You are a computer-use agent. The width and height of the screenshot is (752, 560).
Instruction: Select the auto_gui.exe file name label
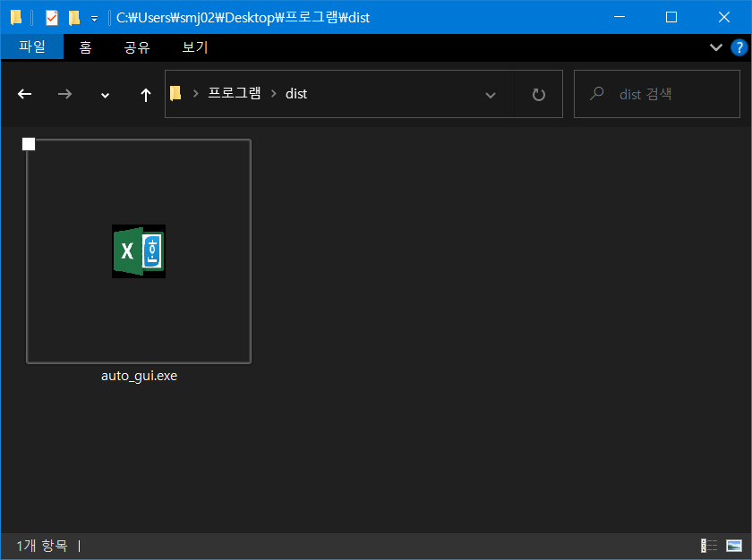coord(139,376)
